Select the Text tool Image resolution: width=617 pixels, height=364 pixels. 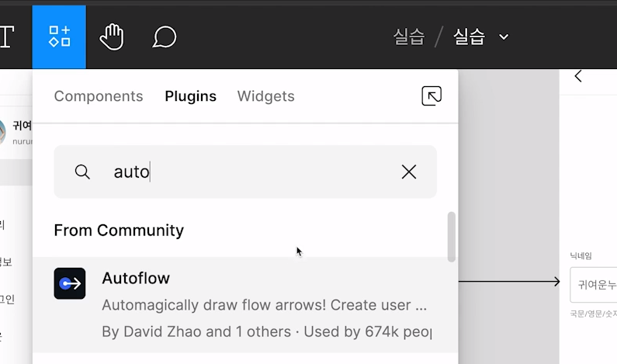point(6,36)
